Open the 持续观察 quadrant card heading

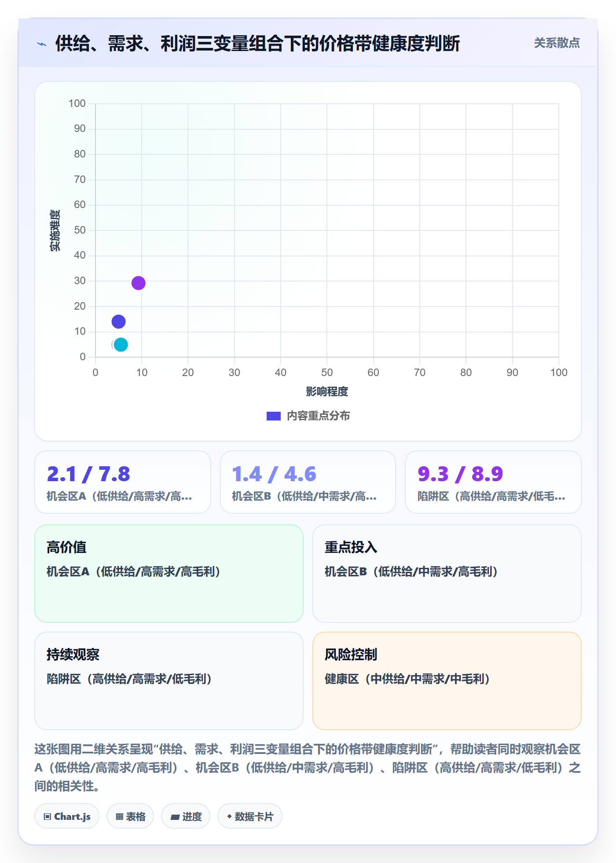pyautogui.click(x=73, y=655)
